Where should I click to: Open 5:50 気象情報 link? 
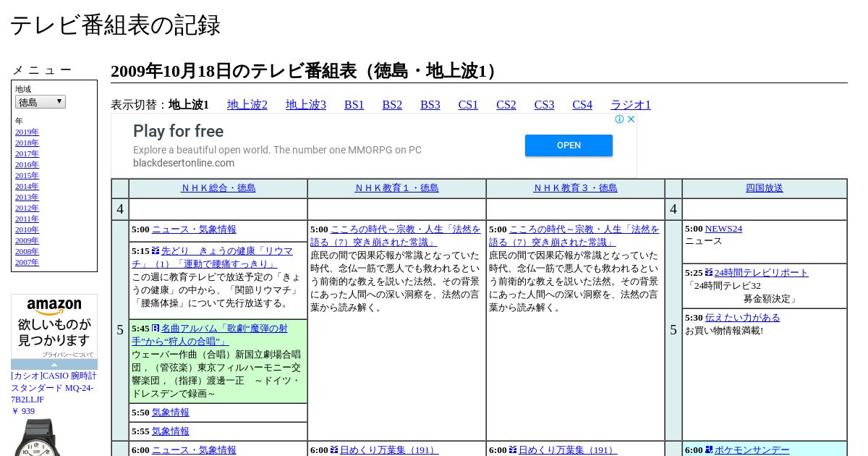[x=171, y=413]
